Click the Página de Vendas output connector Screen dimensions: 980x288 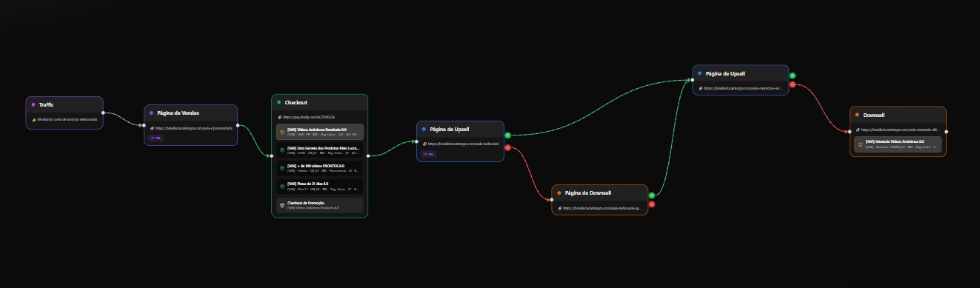[x=238, y=125]
